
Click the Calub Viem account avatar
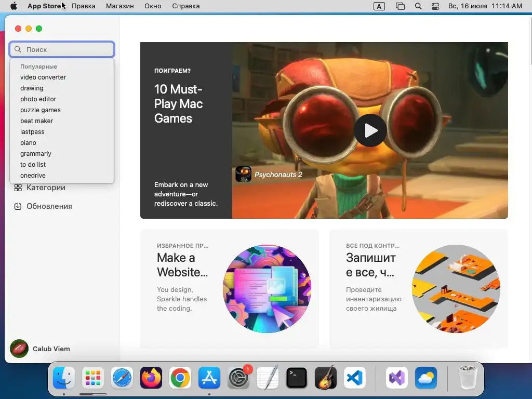coord(19,349)
